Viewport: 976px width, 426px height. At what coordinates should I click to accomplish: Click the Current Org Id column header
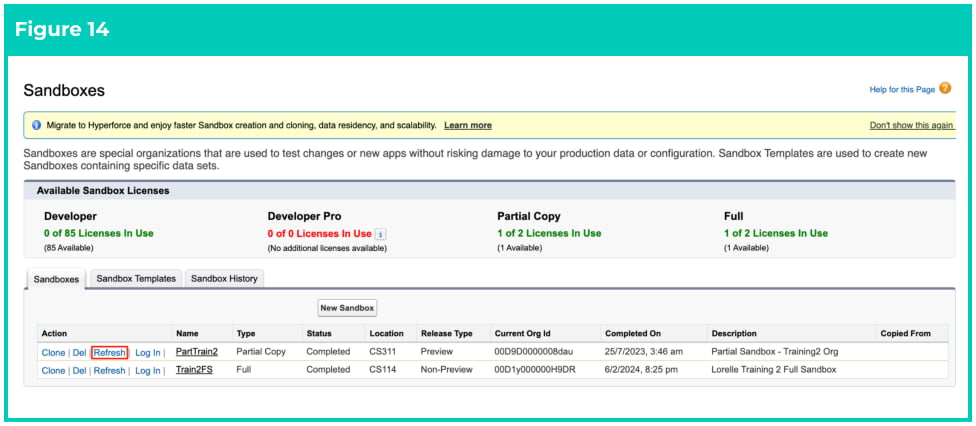coord(522,334)
